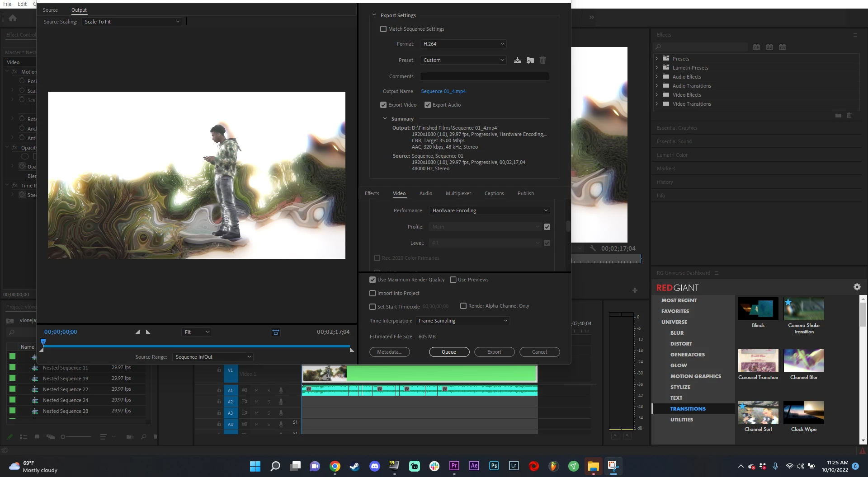The image size is (868, 477).
Task: Open Red Giant Universe settings gear
Action: click(857, 287)
